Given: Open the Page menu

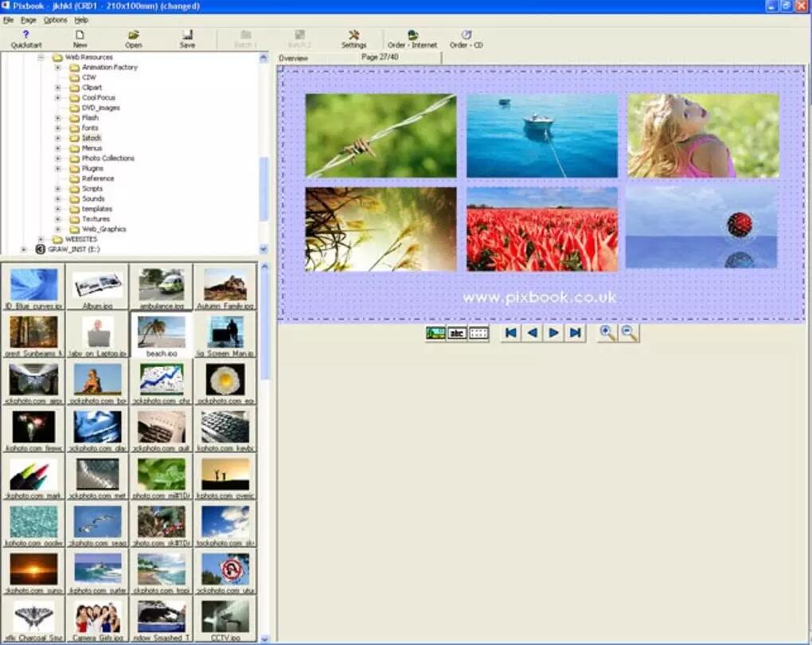Looking at the screenshot, I should pos(29,20).
